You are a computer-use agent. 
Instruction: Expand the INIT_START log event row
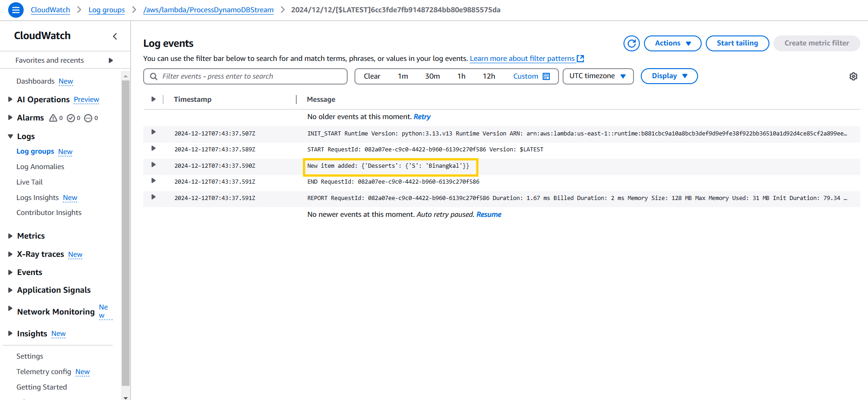[154, 132]
